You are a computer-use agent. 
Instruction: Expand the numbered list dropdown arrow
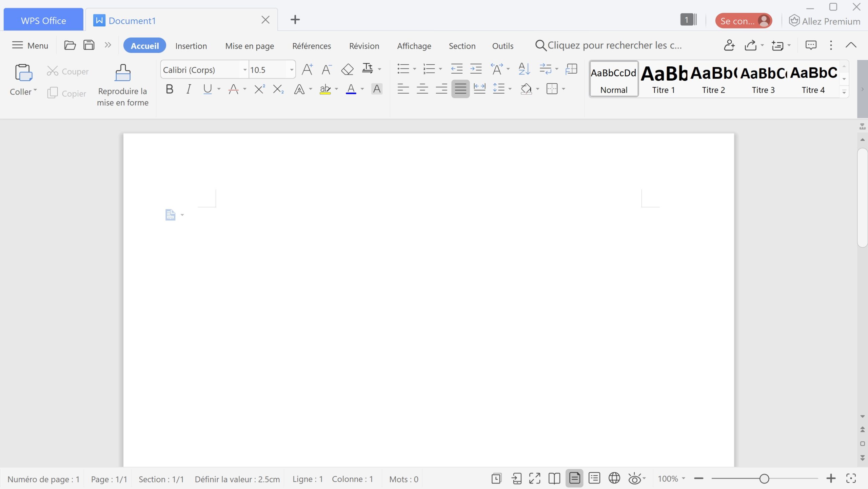pyautogui.click(x=440, y=69)
